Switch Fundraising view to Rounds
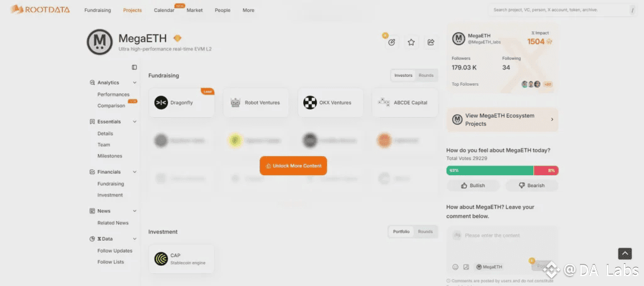Image resolution: width=644 pixels, height=286 pixels. click(x=426, y=76)
